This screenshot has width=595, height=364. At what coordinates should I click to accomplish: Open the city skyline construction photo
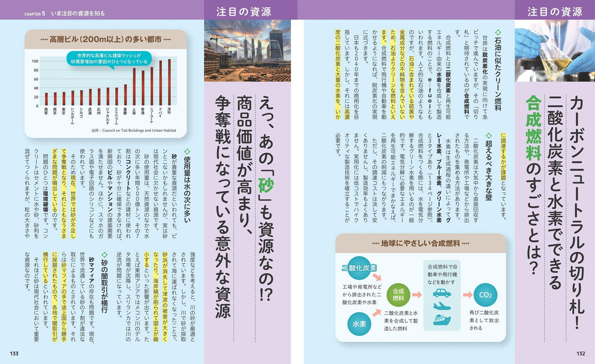coord(247,51)
